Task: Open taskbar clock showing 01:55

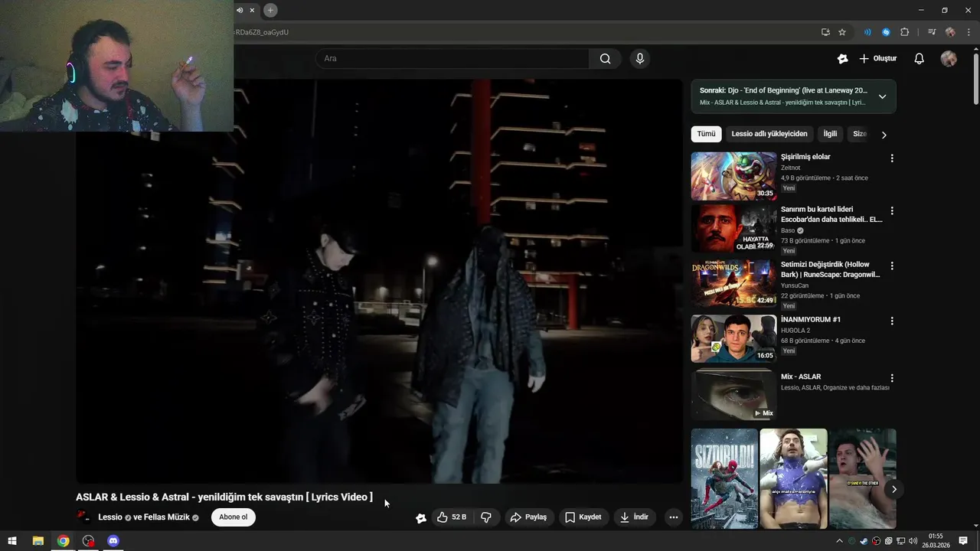Action: (935, 541)
